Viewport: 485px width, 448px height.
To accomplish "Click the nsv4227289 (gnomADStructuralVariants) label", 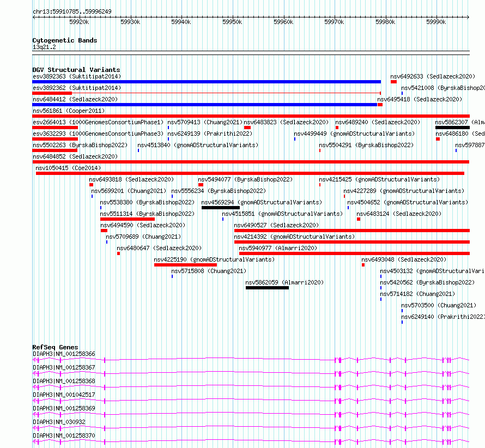I will click(404, 191).
